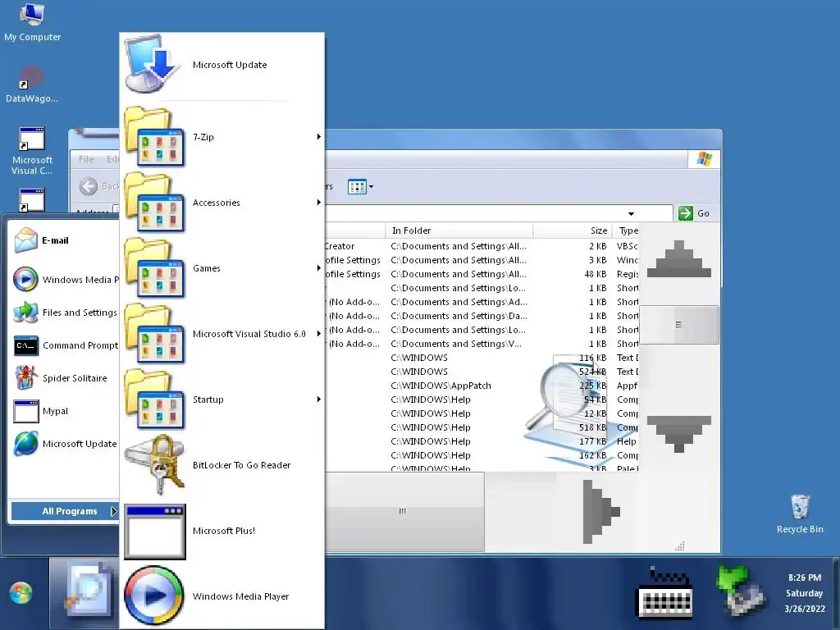Select the row in Documents and Settings\V...
Screen dimensions: 840x630
click(x=482, y=344)
